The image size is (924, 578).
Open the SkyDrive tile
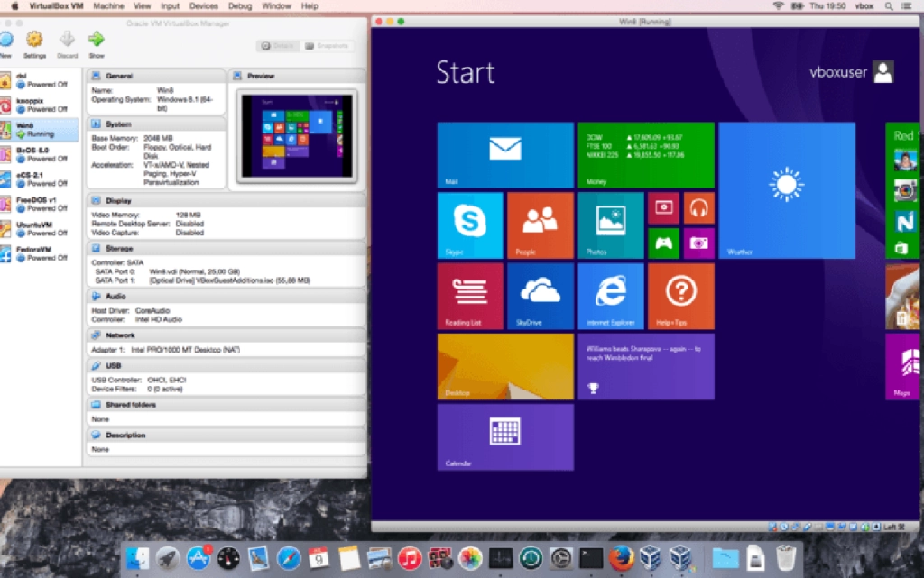[x=541, y=296]
